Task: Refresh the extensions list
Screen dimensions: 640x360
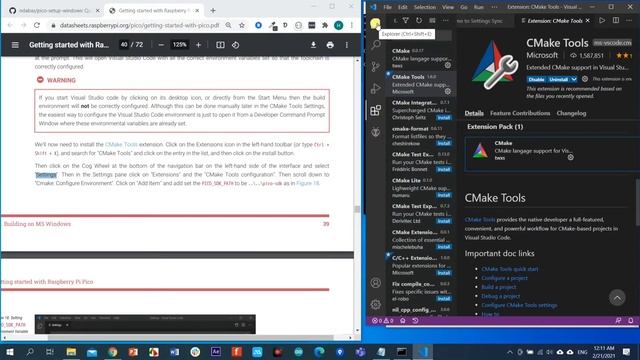Action: [419, 20]
